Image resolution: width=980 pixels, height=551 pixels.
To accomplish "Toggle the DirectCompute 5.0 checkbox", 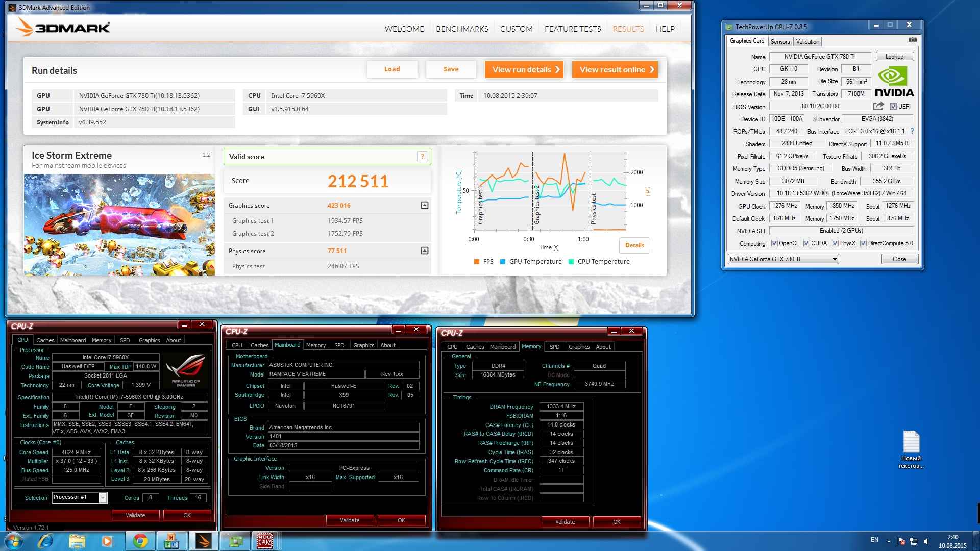I will [863, 243].
